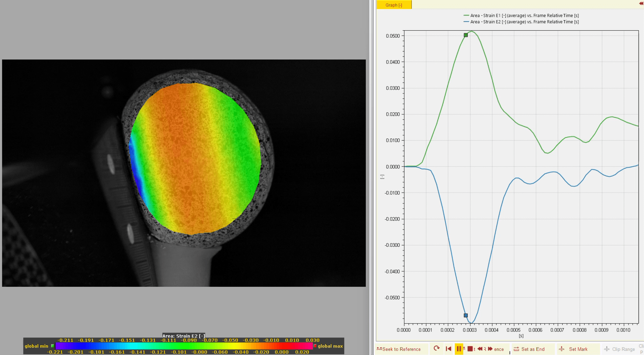Click the Strain E1 legend entry

pos(521,15)
